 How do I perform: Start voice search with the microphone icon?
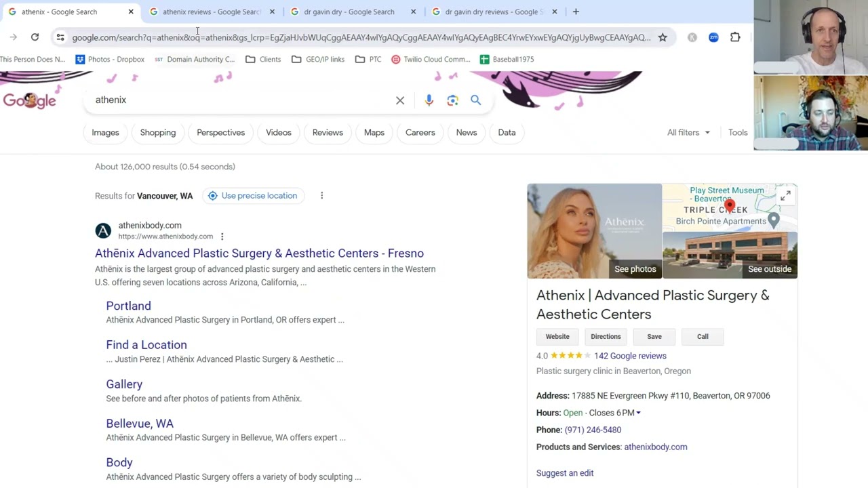pyautogui.click(x=429, y=100)
